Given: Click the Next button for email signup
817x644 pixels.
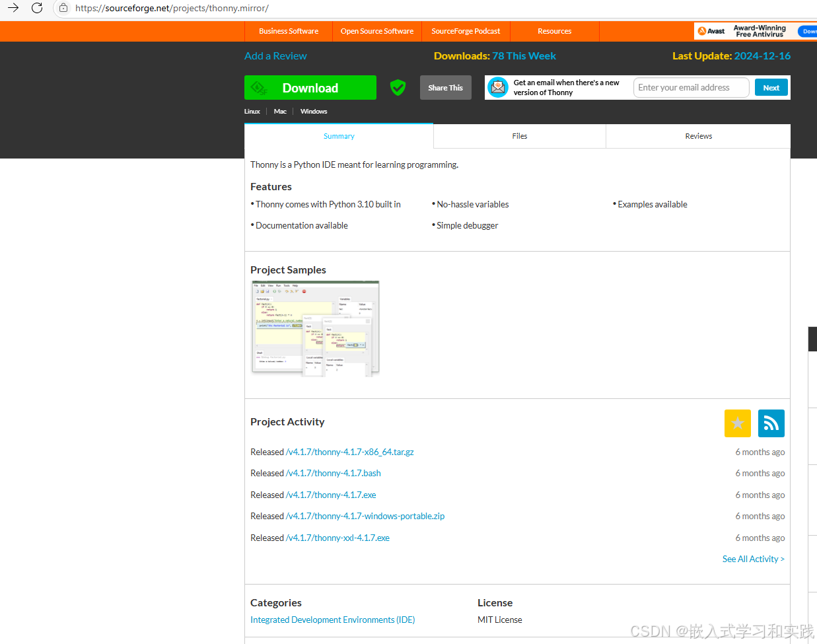Looking at the screenshot, I should point(771,88).
